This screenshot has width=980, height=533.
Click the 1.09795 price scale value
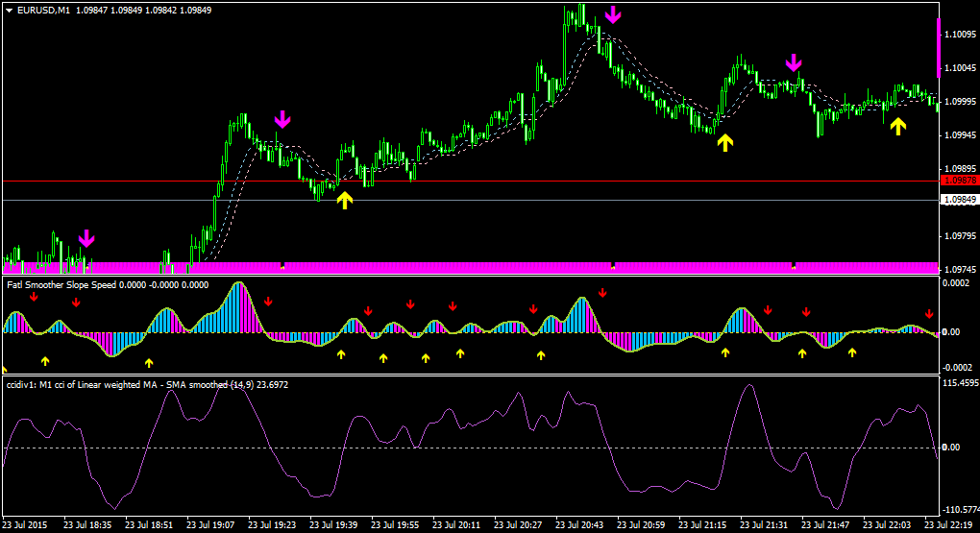(x=961, y=236)
